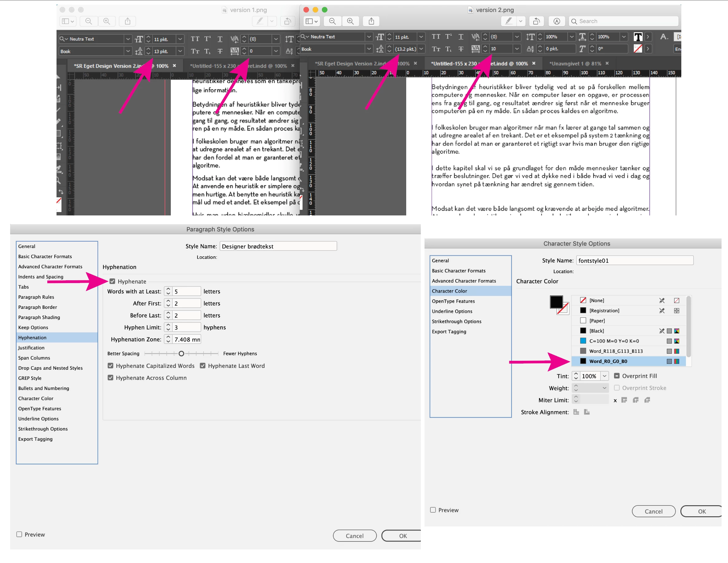
Task: Click the Superscript icon in right control panel
Action: click(x=449, y=37)
